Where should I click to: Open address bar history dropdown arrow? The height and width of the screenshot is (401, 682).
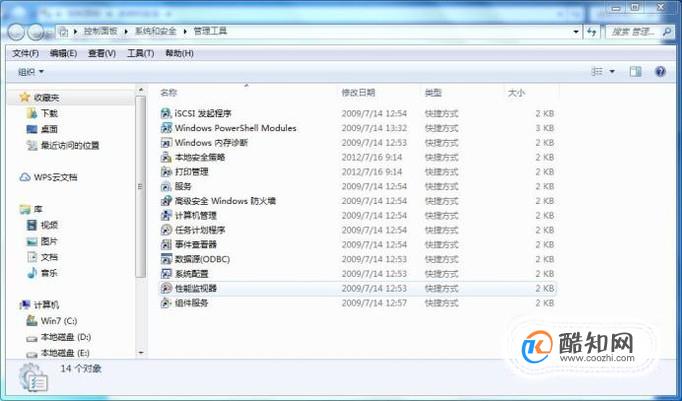(x=576, y=32)
